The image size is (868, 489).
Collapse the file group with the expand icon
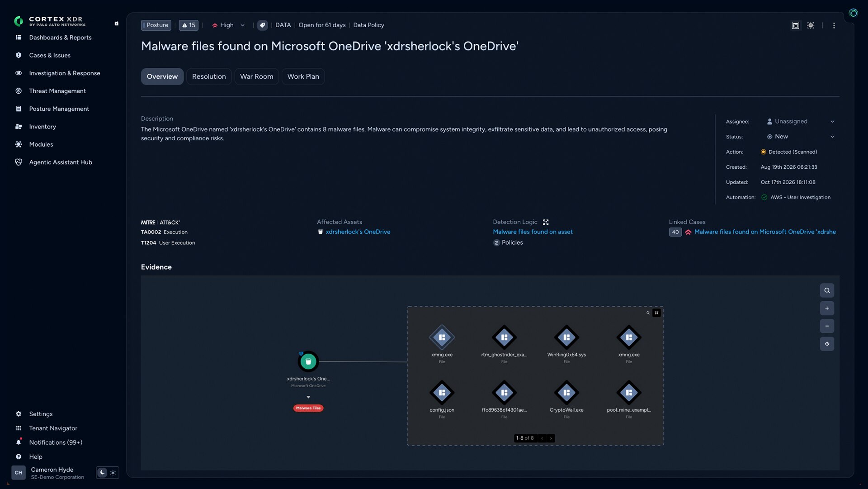coord(656,313)
